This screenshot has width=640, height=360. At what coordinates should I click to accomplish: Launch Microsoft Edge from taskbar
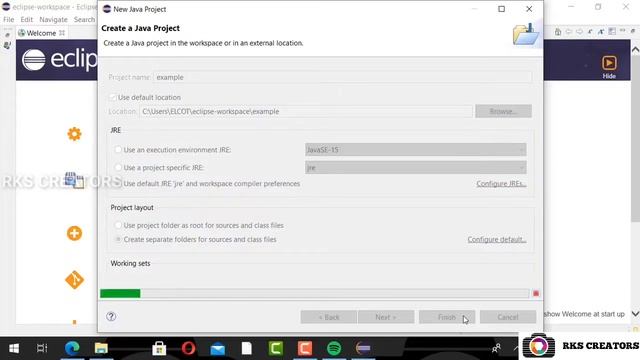coord(72,348)
